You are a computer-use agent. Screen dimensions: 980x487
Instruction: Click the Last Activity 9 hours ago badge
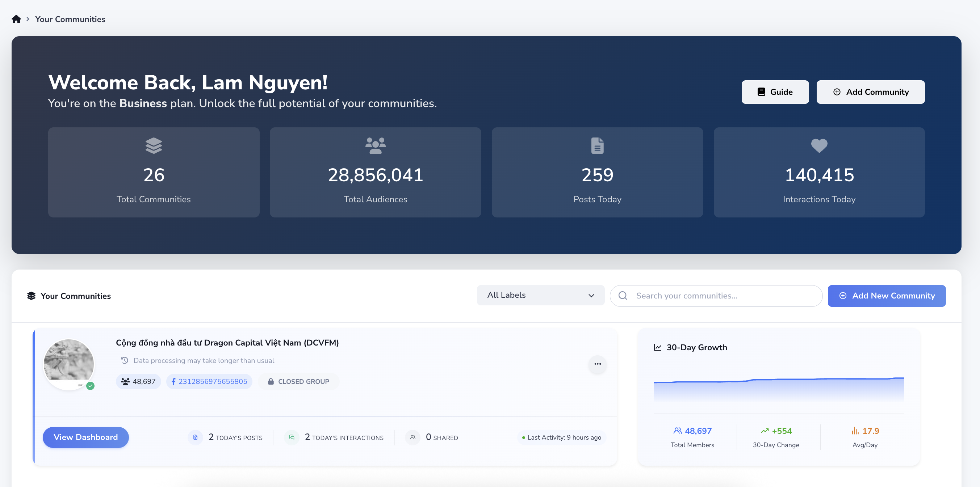(561, 437)
